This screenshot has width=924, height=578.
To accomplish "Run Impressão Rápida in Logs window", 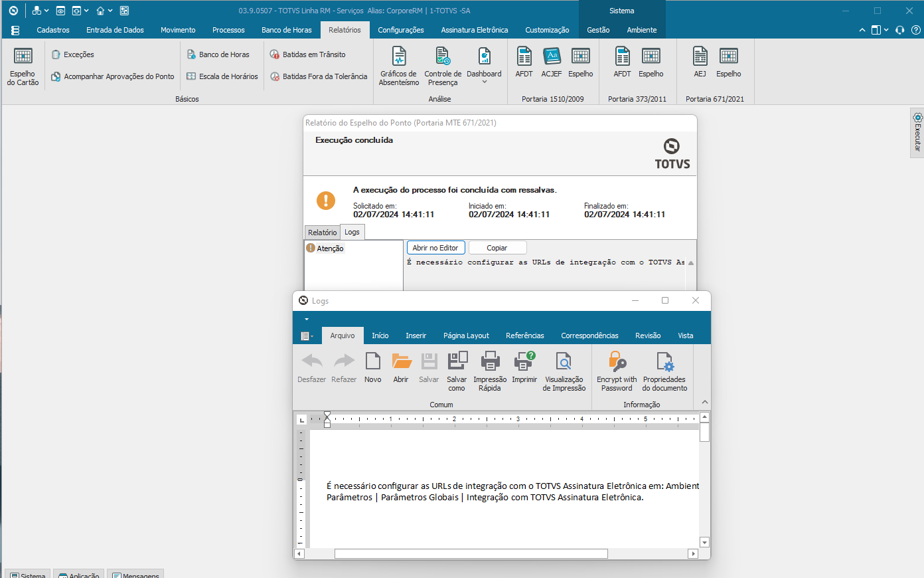I will pyautogui.click(x=490, y=371).
